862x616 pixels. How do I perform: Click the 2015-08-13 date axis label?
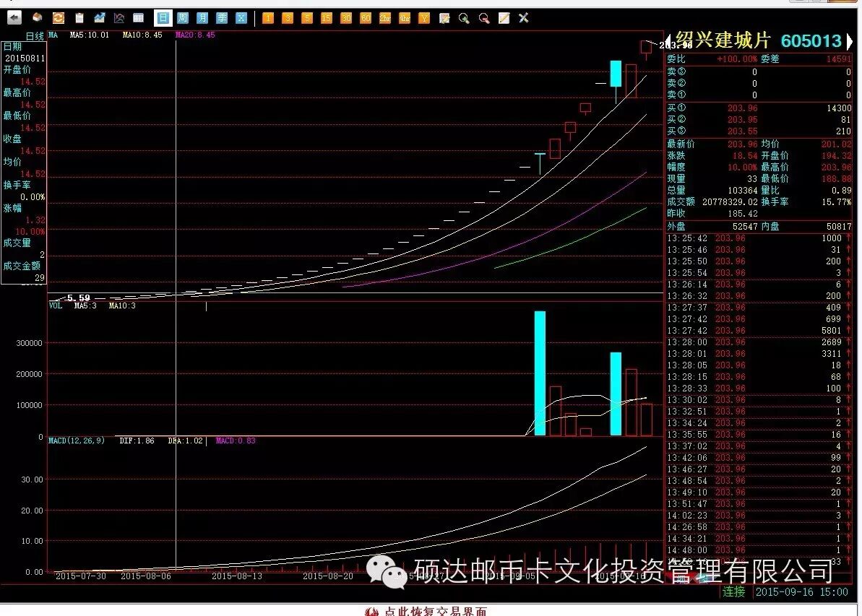237,576
